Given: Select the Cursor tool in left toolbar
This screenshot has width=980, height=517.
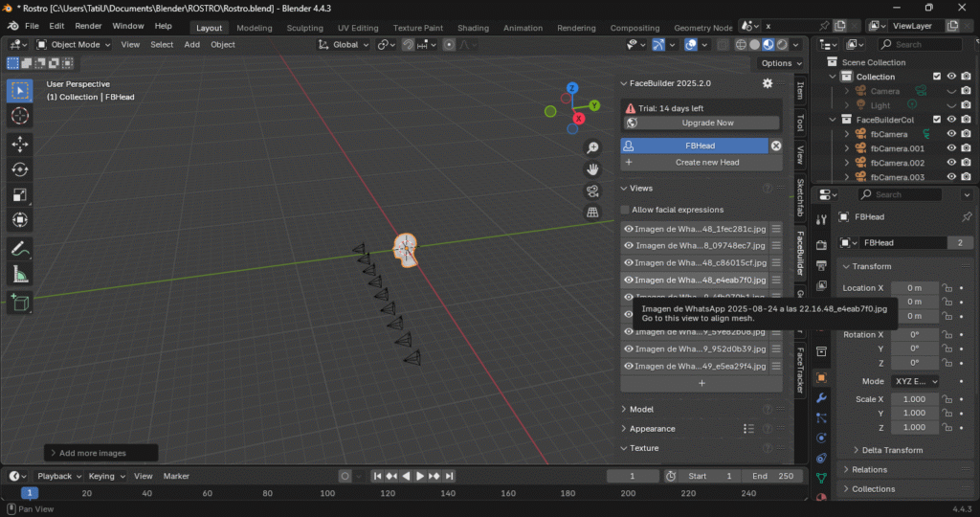Looking at the screenshot, I should tap(20, 116).
